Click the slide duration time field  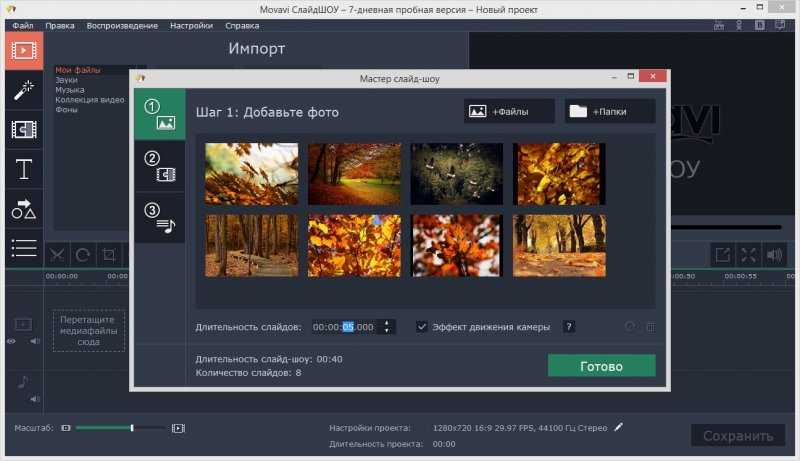(347, 327)
